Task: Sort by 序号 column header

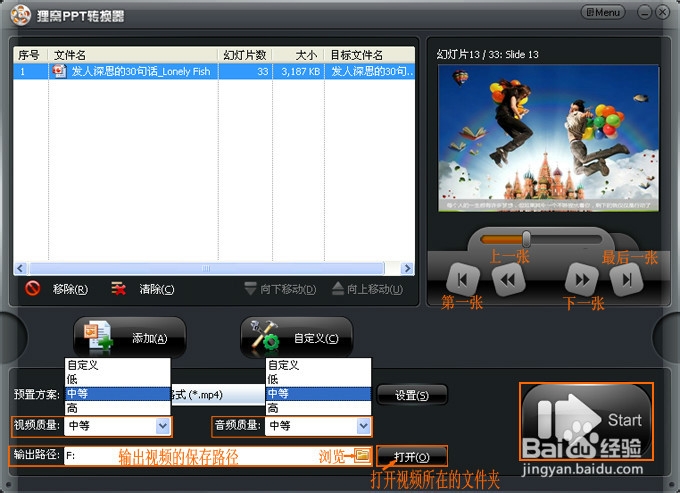Action: (x=30, y=55)
